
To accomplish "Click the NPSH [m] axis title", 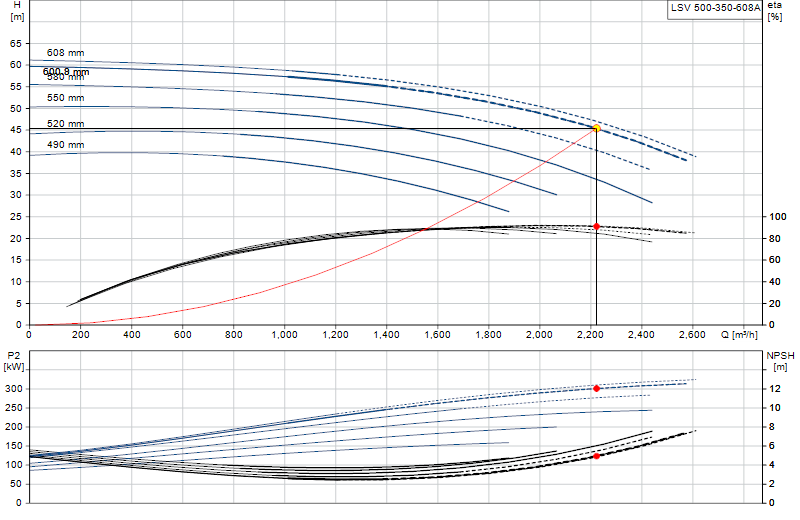I will pyautogui.click(x=780, y=361).
